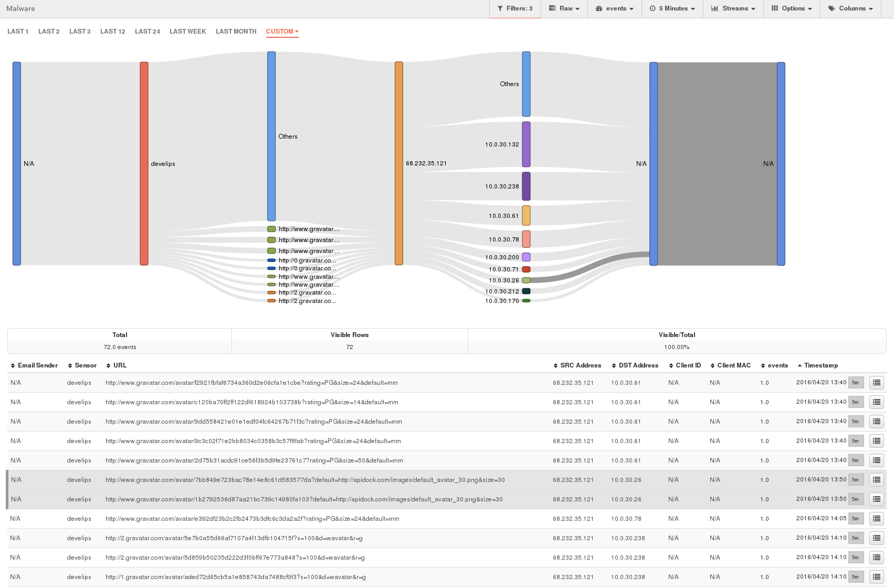Open details icon for 7bb849e723bac URL row

pyautogui.click(x=876, y=480)
